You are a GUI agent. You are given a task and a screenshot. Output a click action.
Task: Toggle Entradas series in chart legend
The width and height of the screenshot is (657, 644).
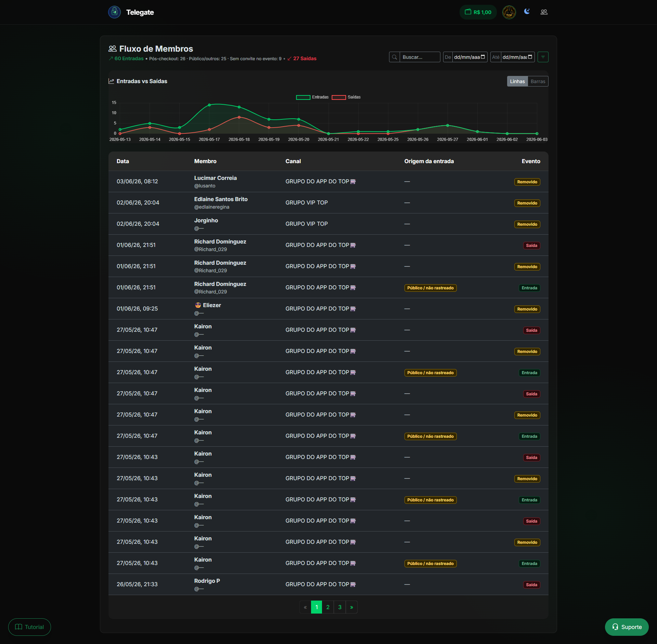point(312,97)
